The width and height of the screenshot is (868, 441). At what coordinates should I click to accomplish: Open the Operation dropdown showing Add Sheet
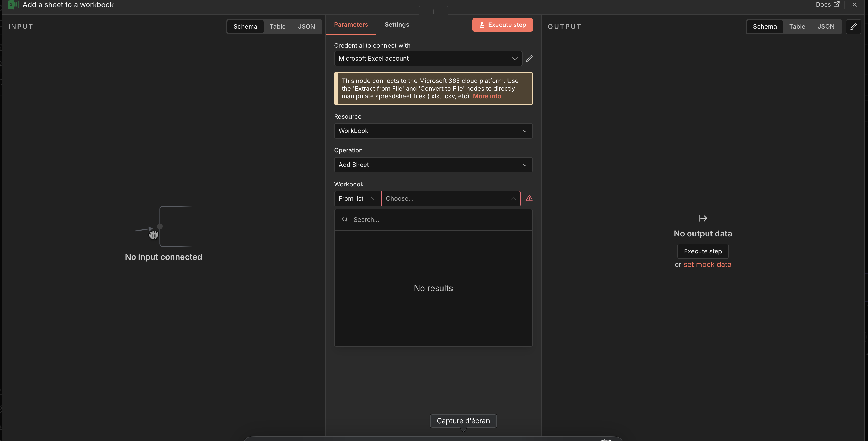[433, 165]
